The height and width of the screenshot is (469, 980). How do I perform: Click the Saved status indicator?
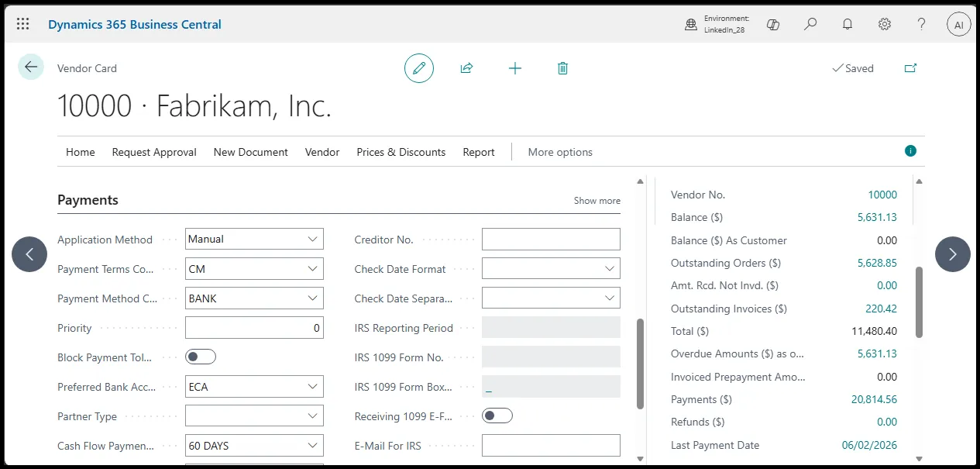coord(852,68)
